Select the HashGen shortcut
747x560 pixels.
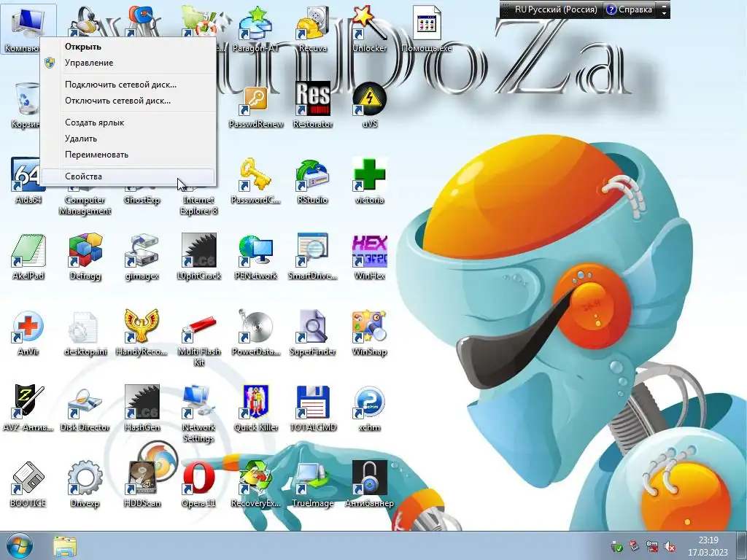(142, 409)
